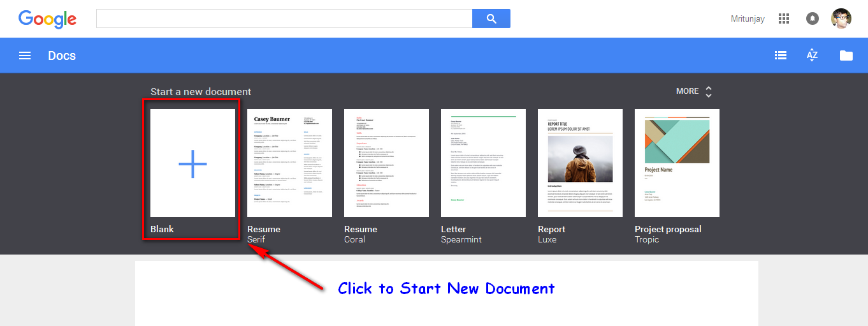868x326 pixels.
Task: Click the 'Luxe' subtitle text
Action: pyautogui.click(x=547, y=240)
